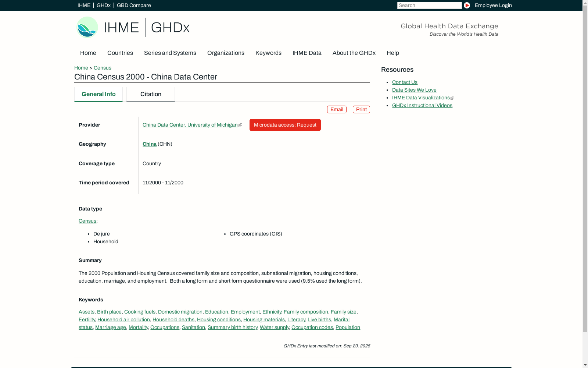
Task: Click the De jure list item
Action: click(101, 234)
